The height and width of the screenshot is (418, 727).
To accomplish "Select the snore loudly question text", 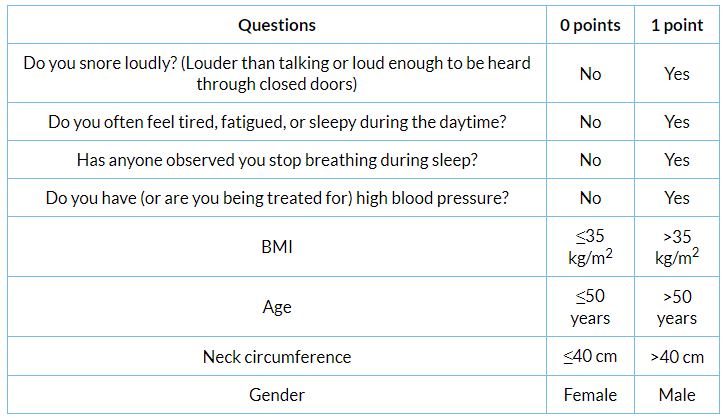I will coord(277,74).
